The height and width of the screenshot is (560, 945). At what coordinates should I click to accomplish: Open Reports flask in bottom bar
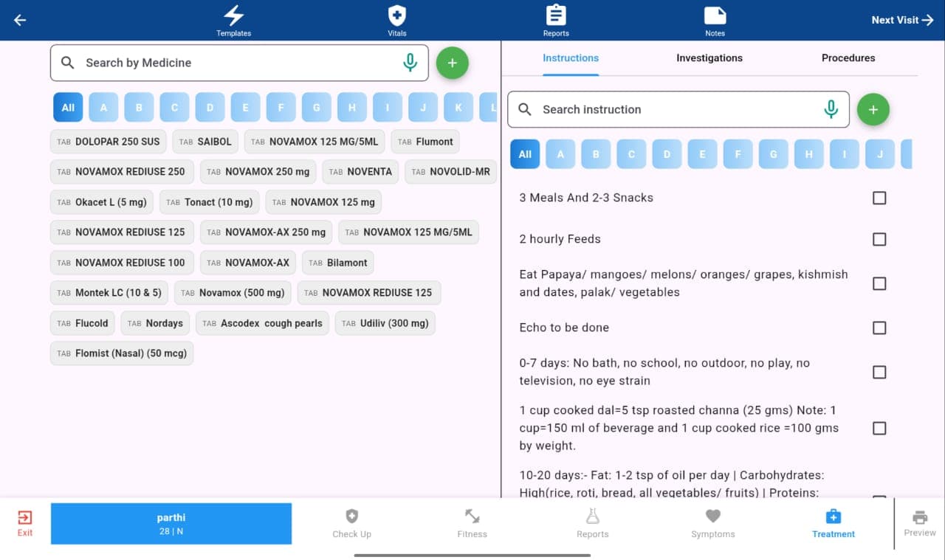(x=592, y=524)
